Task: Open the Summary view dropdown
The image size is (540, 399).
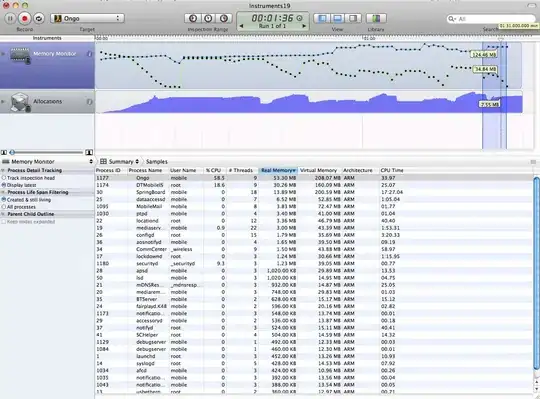Action: click(124, 161)
